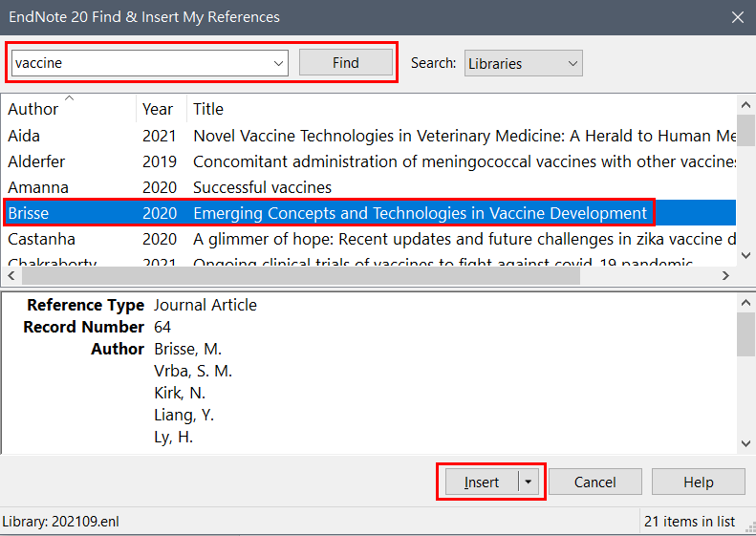
Task: Click the Insert button
Action: coord(481,482)
